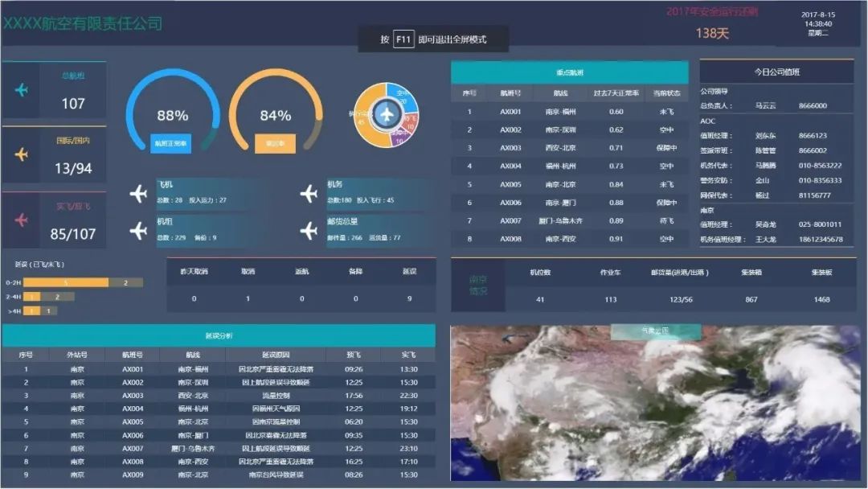The height and width of the screenshot is (489, 868).
Task: Click the pink airplane icon beside 实飞/应飞
Action: click(x=22, y=220)
